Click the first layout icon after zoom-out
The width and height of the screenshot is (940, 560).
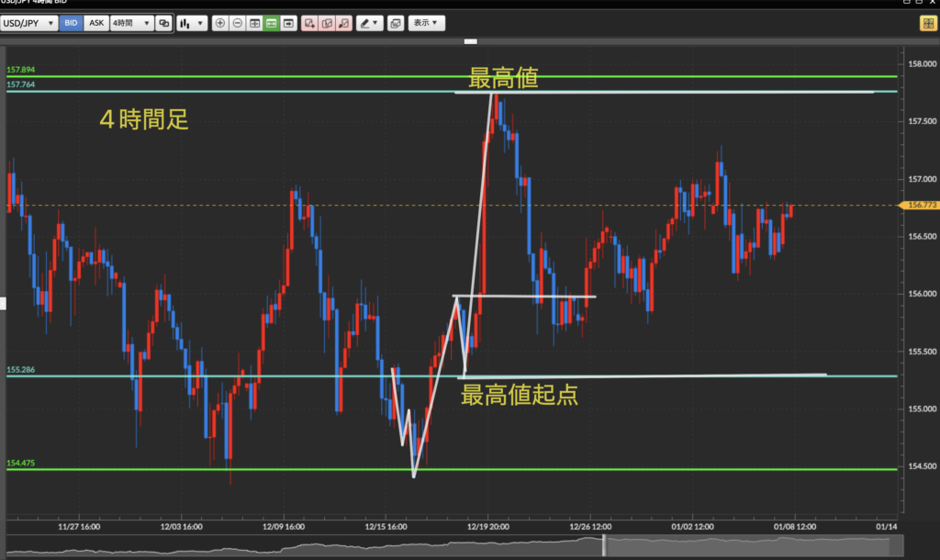tap(254, 23)
